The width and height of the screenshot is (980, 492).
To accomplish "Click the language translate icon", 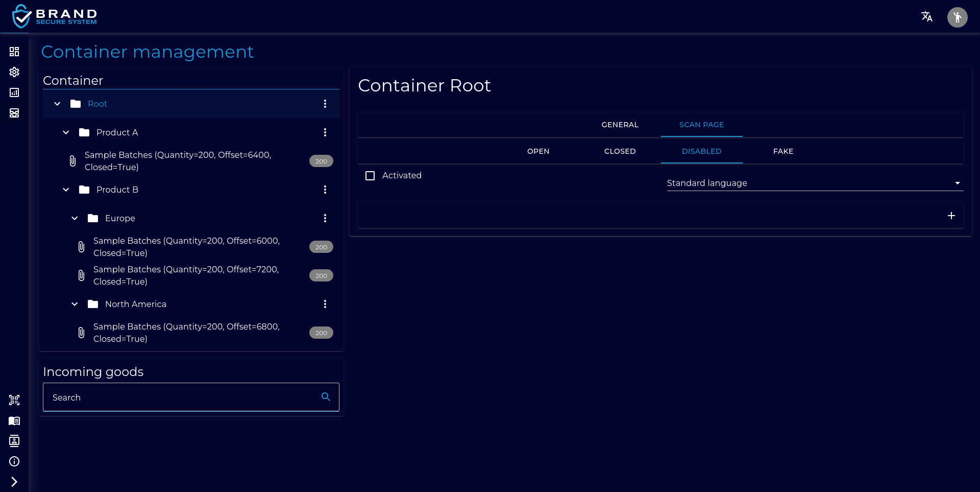I will click(x=927, y=17).
